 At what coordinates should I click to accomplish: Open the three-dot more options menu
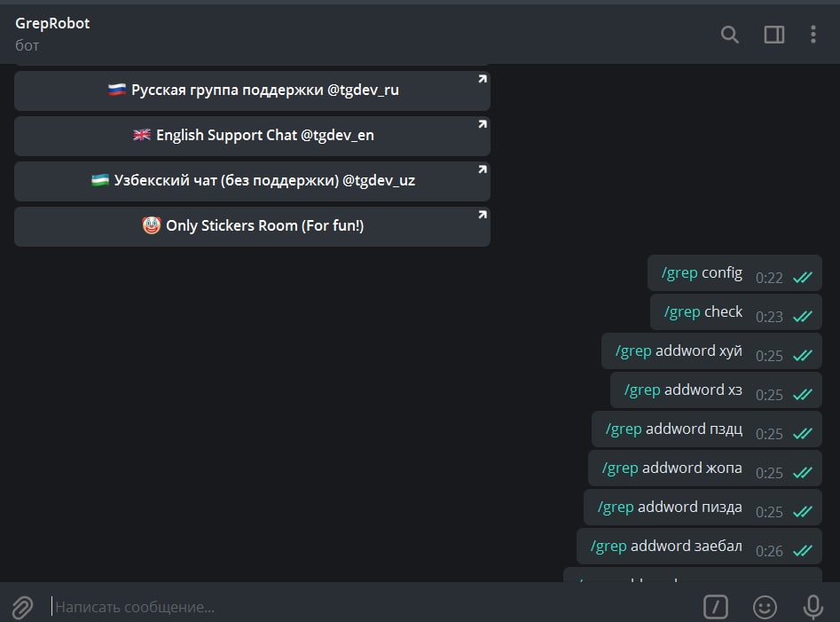(x=813, y=35)
